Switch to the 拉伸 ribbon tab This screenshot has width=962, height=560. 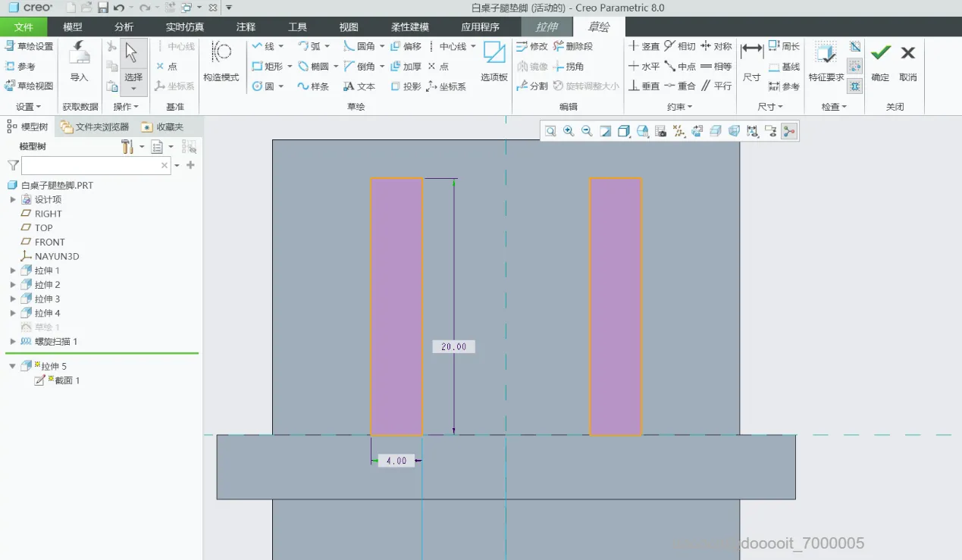547,27
